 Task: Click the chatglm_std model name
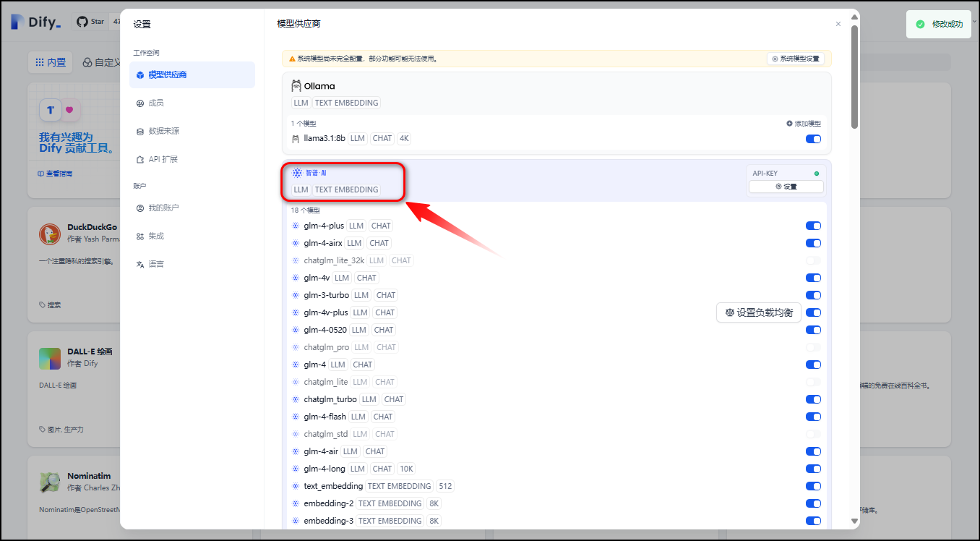[x=326, y=434]
